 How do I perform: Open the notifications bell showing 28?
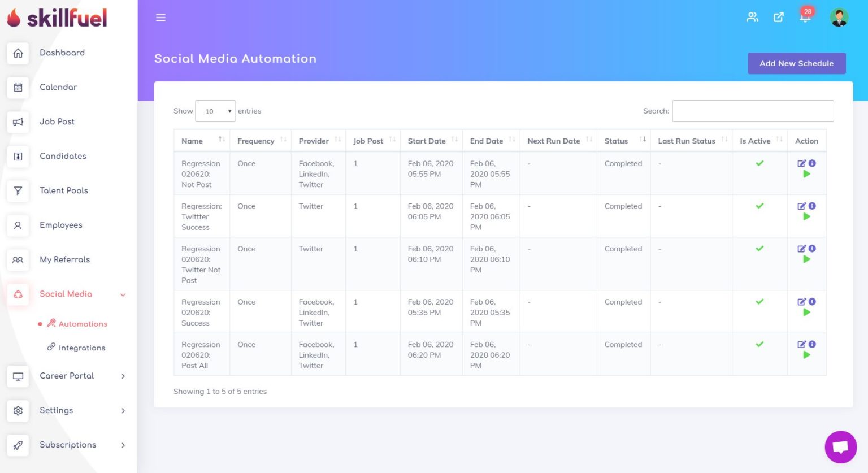pos(805,17)
